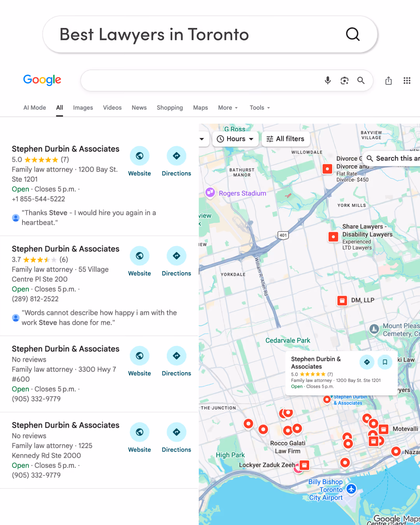Click the directions icon in the map info card

[x=367, y=362]
